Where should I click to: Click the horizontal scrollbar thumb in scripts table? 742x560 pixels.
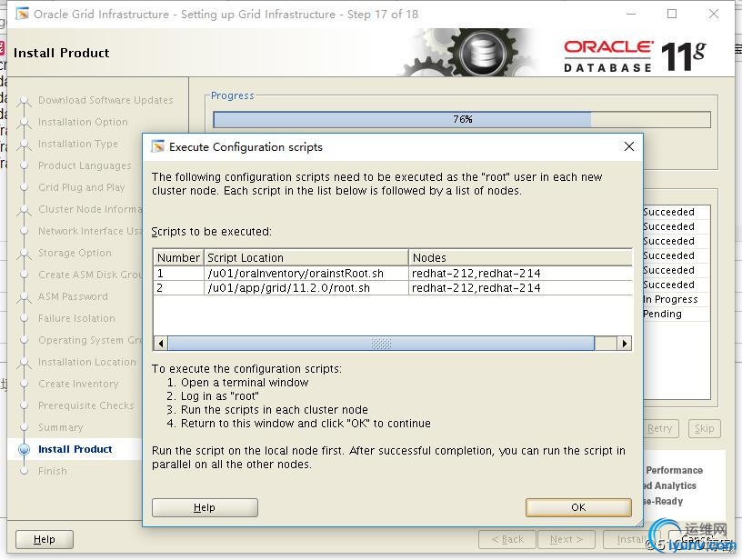pyautogui.click(x=381, y=344)
